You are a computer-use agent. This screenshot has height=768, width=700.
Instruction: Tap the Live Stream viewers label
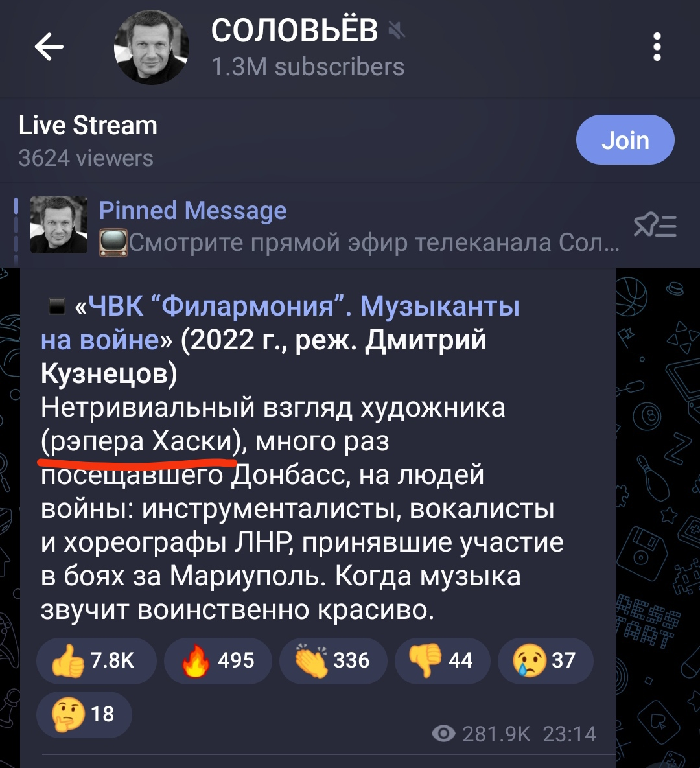86,158
